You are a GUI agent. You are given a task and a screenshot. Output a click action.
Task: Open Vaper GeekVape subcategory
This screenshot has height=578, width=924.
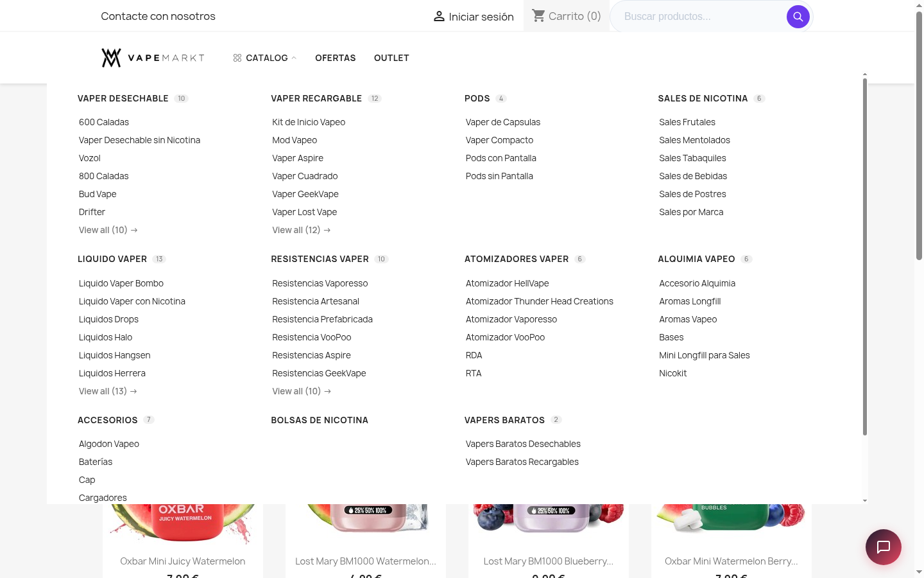coord(305,194)
